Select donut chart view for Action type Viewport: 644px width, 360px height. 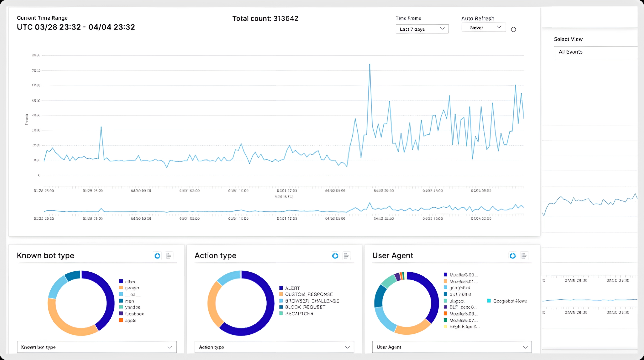click(335, 256)
